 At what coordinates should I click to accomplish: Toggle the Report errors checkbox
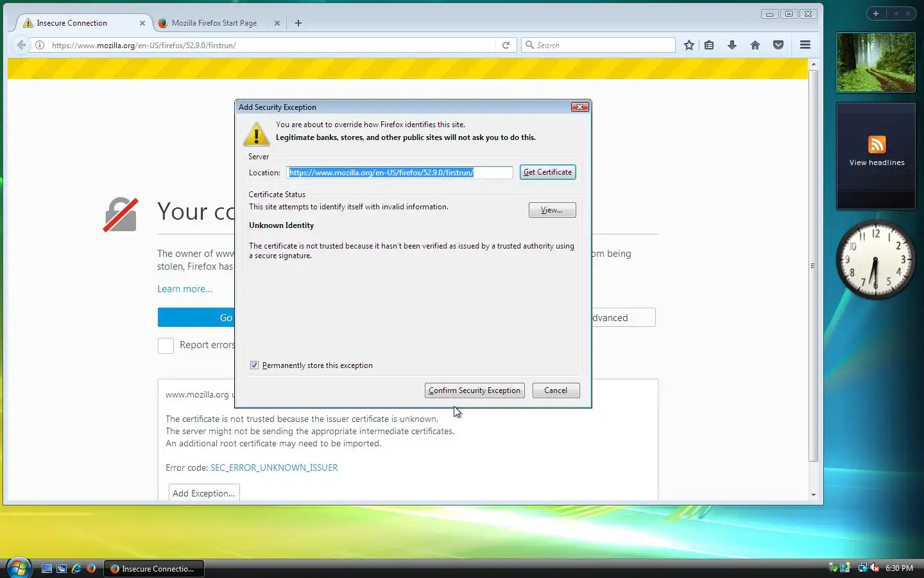[166, 346]
